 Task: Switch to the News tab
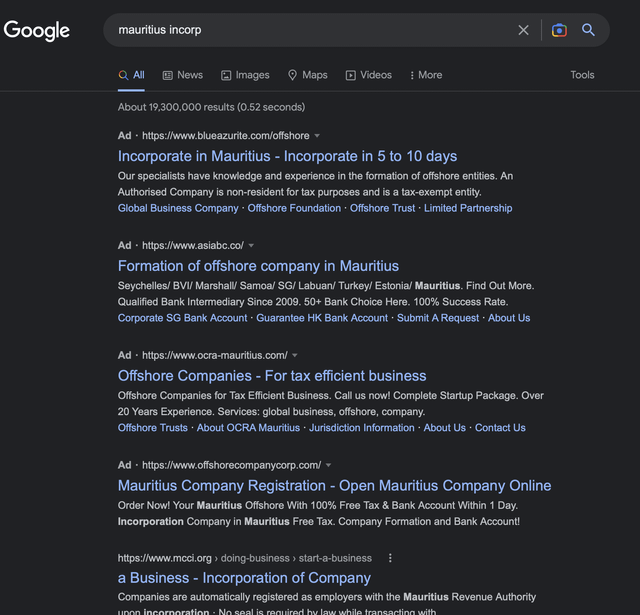coord(183,75)
